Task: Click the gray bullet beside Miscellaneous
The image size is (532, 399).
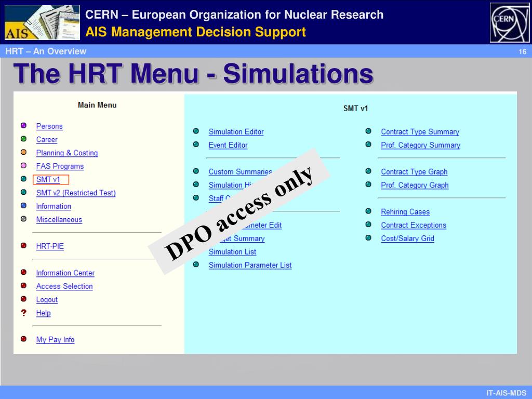Action: (x=23, y=219)
